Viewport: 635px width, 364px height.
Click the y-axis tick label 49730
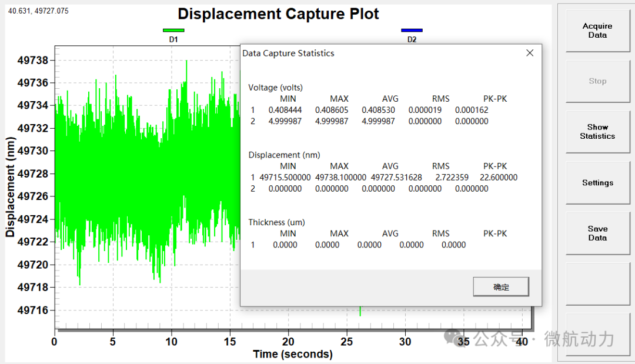(x=33, y=151)
